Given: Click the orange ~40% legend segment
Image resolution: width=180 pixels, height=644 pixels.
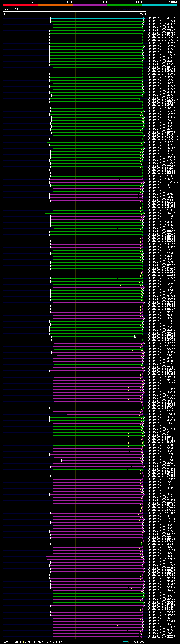Looking at the screenshot, I should point(55,5).
